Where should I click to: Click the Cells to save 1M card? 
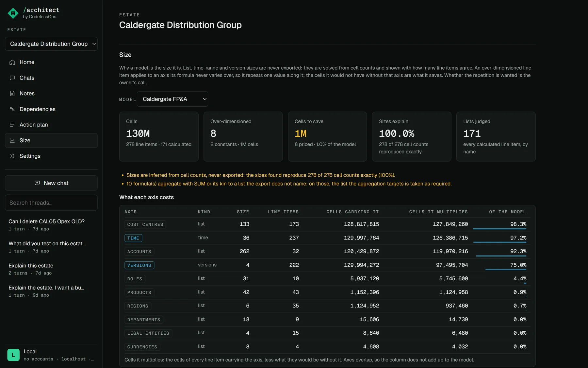coord(327,136)
